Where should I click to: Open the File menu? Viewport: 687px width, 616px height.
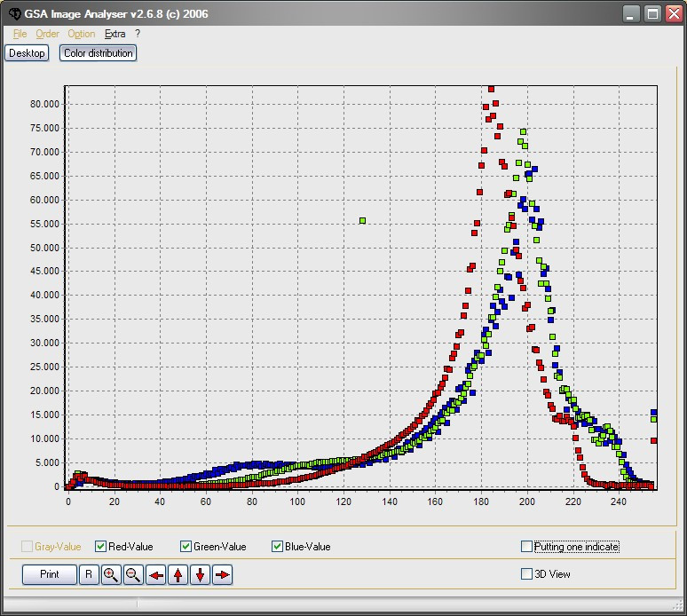coord(20,34)
